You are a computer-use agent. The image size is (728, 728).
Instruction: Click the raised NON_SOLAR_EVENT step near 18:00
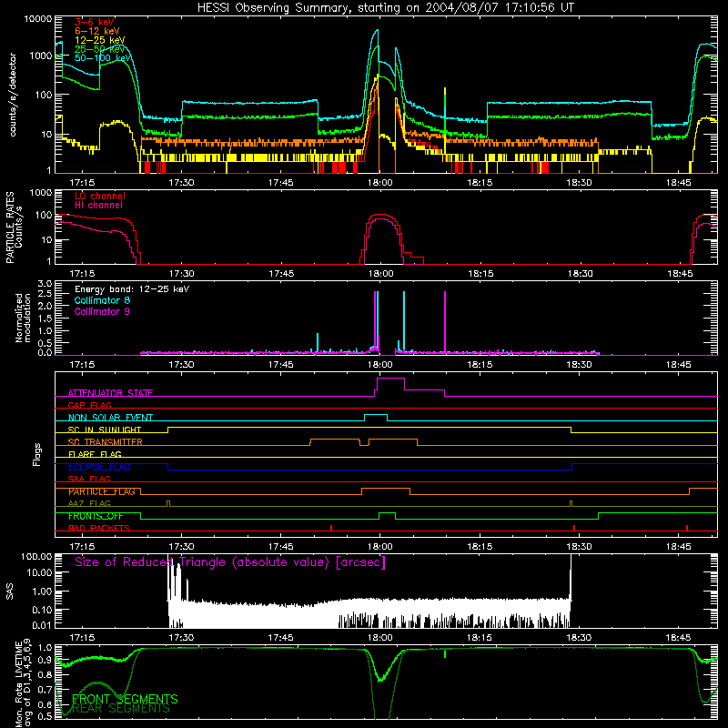376,415
